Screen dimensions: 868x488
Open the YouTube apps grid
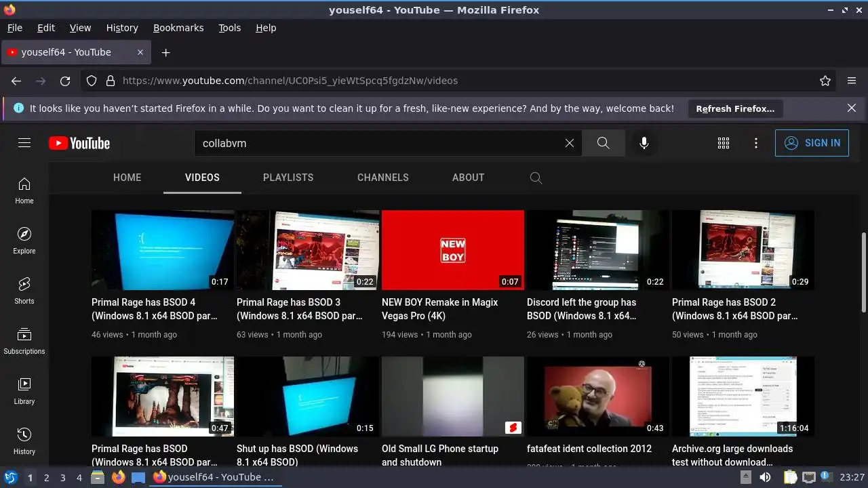point(724,143)
